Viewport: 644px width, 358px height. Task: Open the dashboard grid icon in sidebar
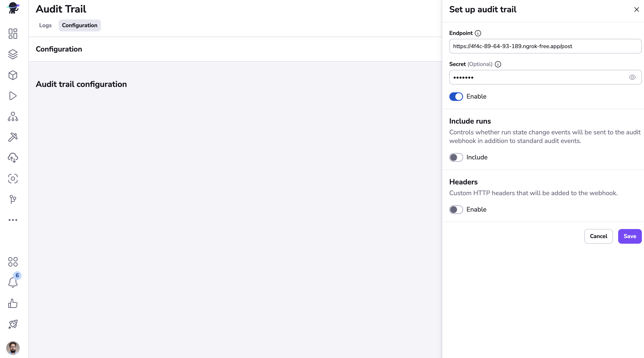[13, 34]
